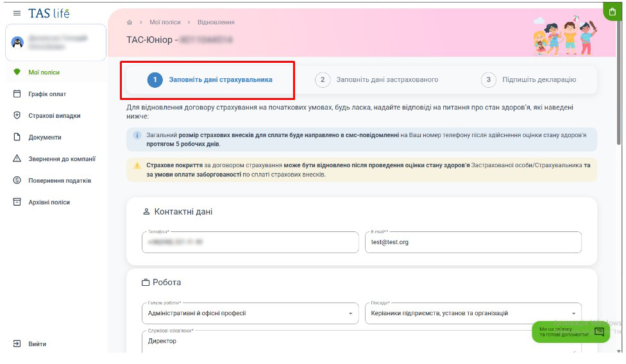Expand the Посада dropdown arrow
The width and height of the screenshot is (626, 364).
(x=573, y=313)
